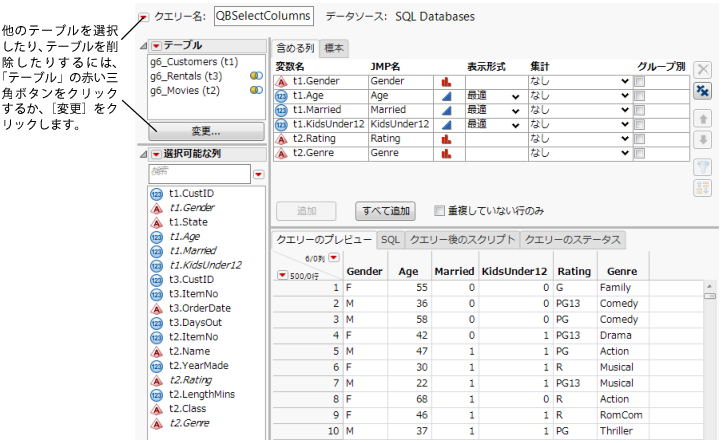Click numeric icon beside t1.CustID in available columns
The height and width of the screenshot is (443, 721).
coord(157,194)
